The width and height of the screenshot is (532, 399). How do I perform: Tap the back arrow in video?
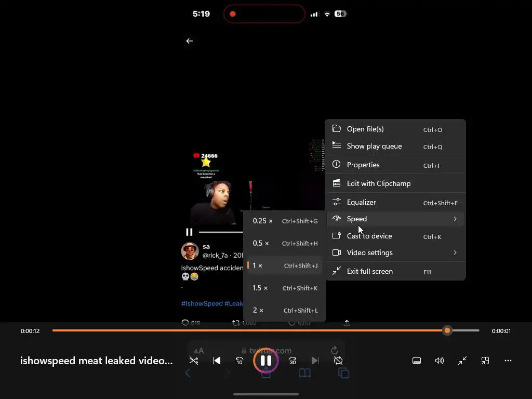pos(189,41)
